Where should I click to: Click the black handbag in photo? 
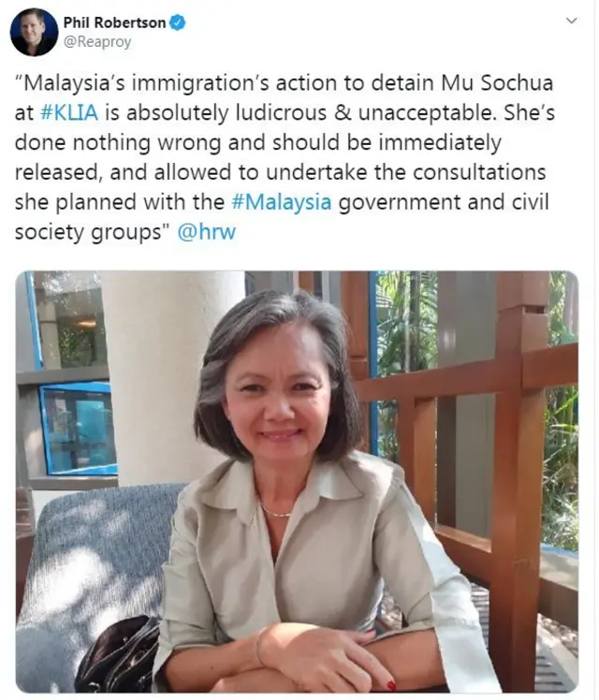click(117, 654)
